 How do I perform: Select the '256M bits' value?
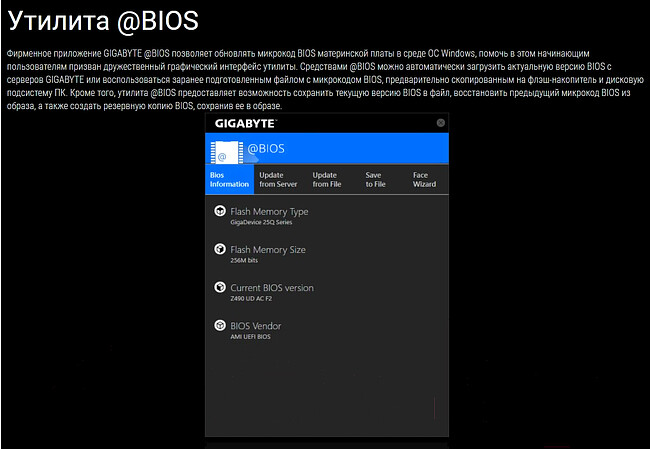coord(244,260)
